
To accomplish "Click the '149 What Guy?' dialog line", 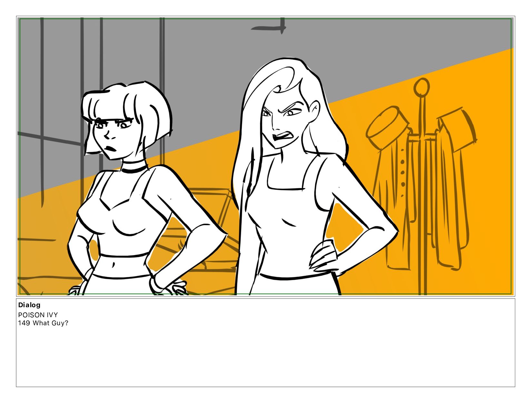I will pyautogui.click(x=43, y=323).
